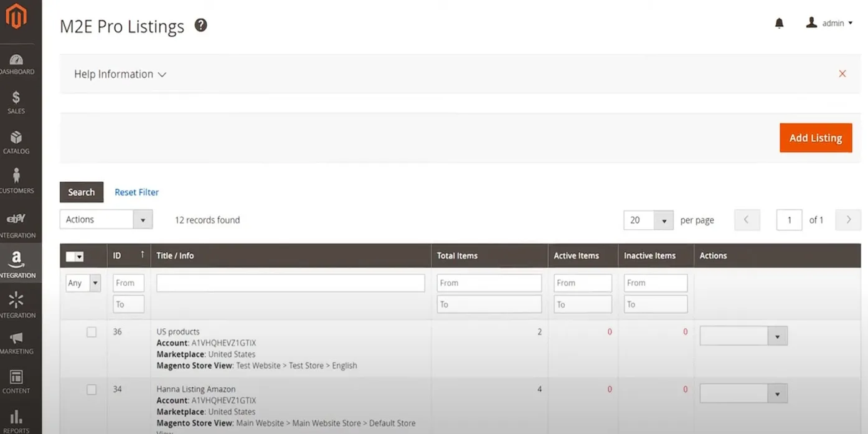Viewport: 868px width, 434px height.
Task: Open the 20 per page dropdown
Action: click(648, 220)
